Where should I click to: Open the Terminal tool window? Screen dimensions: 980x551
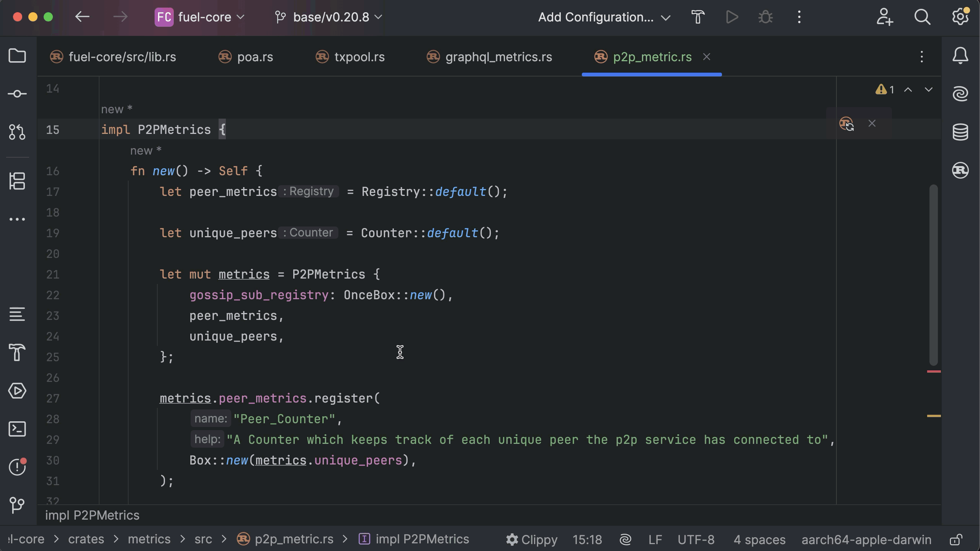[17, 429]
